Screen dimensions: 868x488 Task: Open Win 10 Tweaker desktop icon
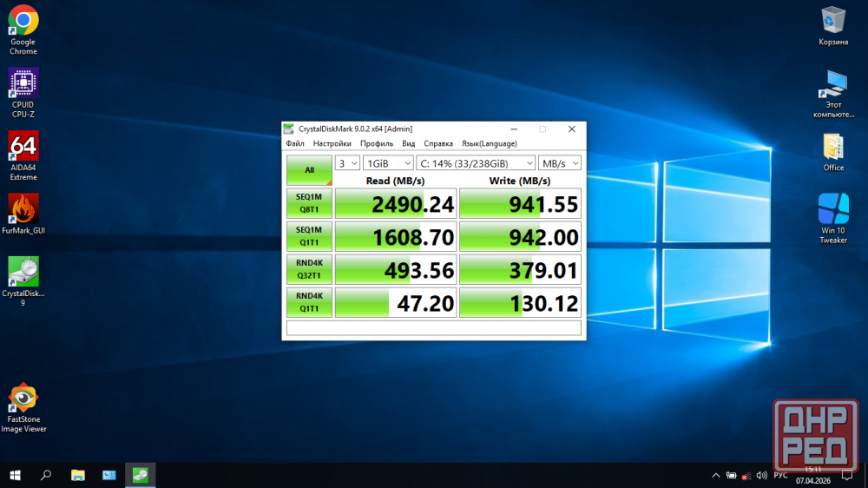(833, 209)
